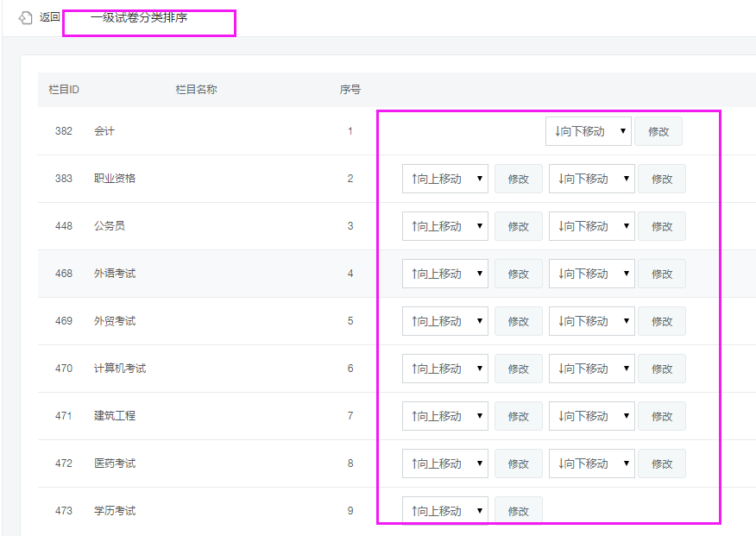The height and width of the screenshot is (536, 756).
Task: Click the 栏目名称 column header
Action: [x=196, y=89]
